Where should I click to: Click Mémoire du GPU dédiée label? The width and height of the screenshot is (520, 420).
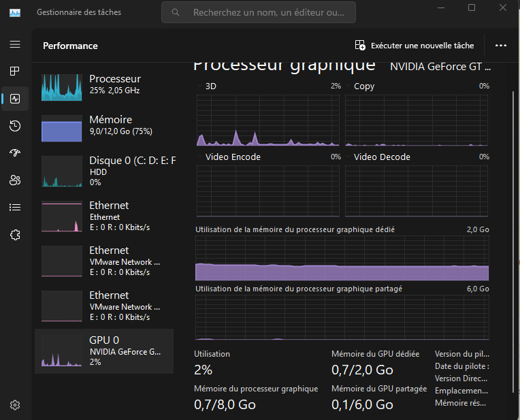click(x=376, y=354)
